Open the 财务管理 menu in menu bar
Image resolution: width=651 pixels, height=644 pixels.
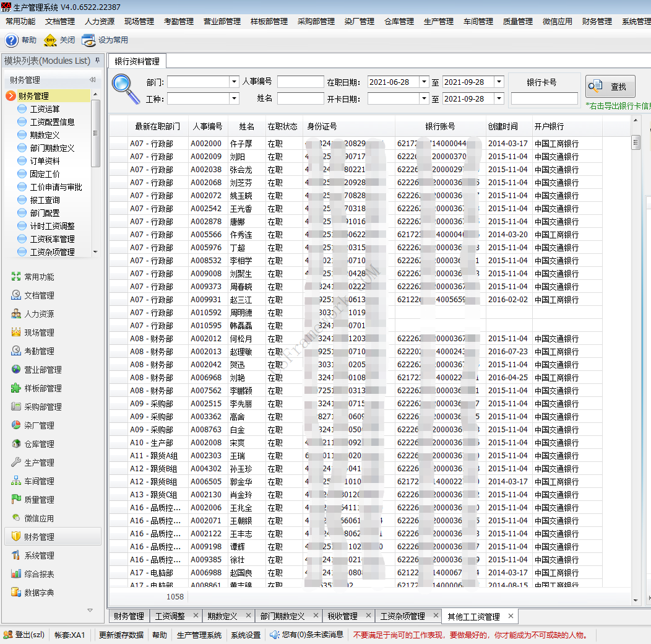click(x=597, y=22)
